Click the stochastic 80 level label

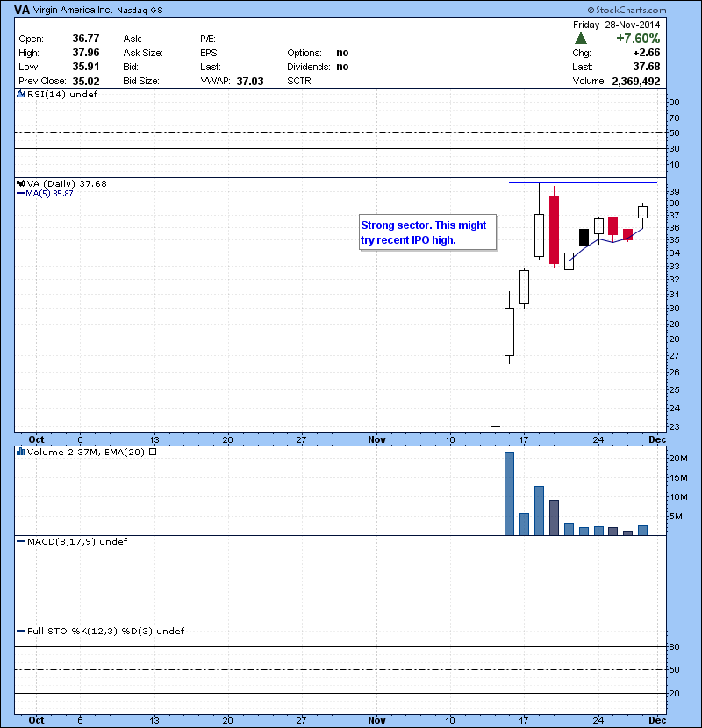(x=674, y=646)
